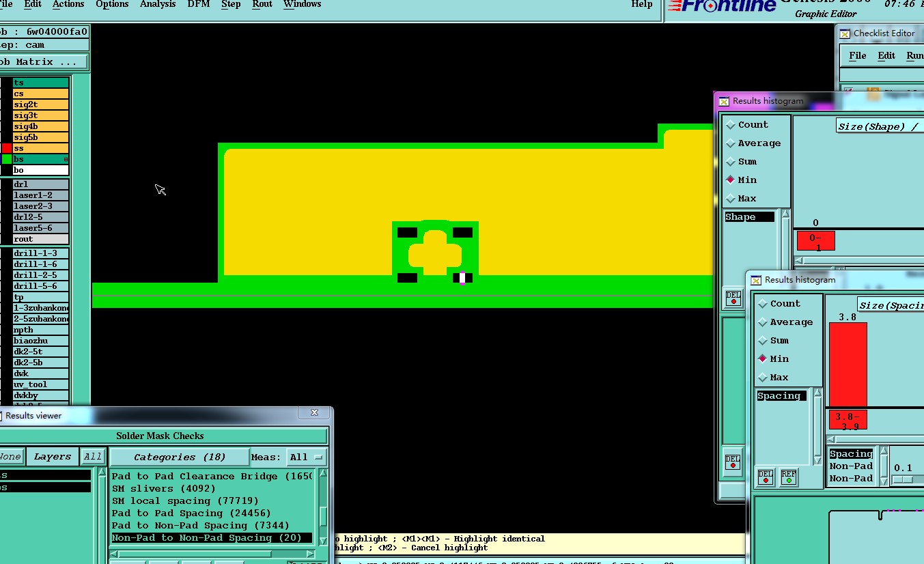The height and width of the screenshot is (564, 924).
Task: Click up arrow of Spacing list scrollbar
Action: (x=817, y=394)
